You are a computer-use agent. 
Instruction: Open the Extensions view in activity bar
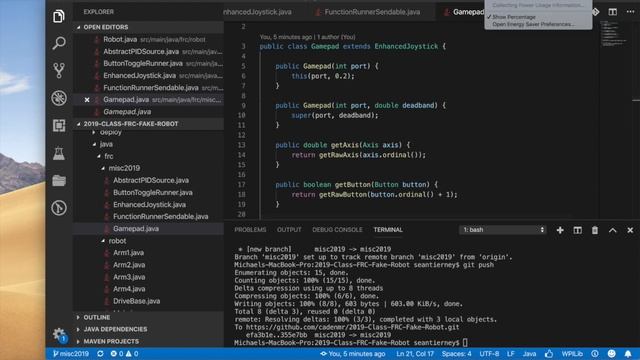click(59, 125)
